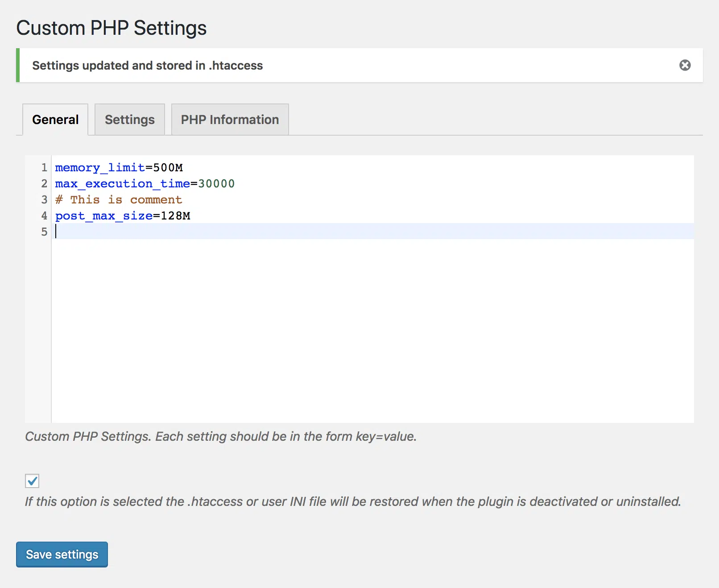This screenshot has width=719, height=588.
Task: Enable the restore .htaccess on deactivation checkbox
Action: pos(31,481)
